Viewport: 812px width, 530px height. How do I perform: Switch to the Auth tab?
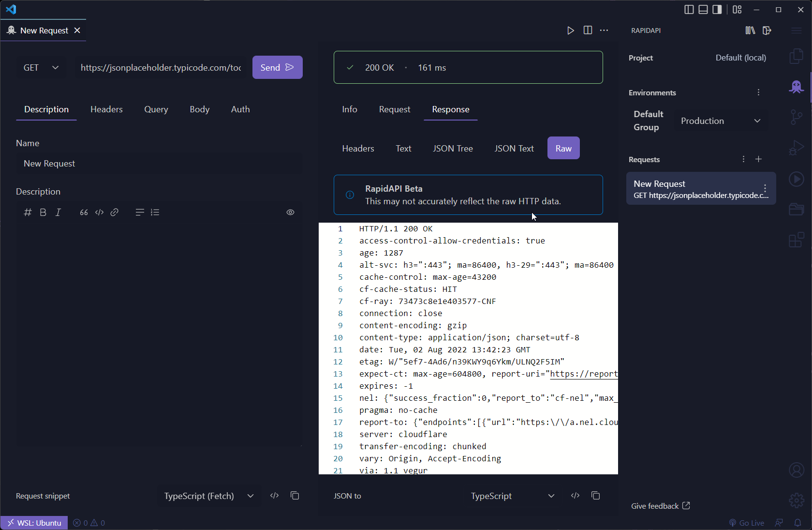coord(240,109)
